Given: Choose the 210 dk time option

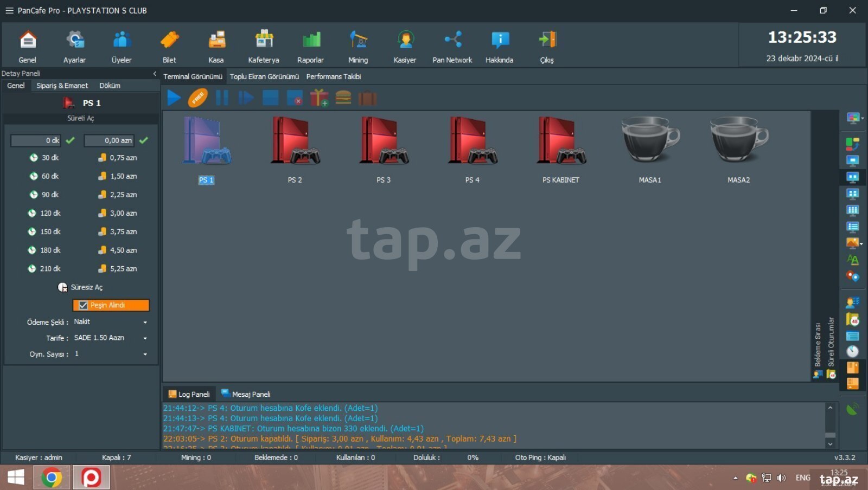Looking at the screenshot, I should 44,268.
